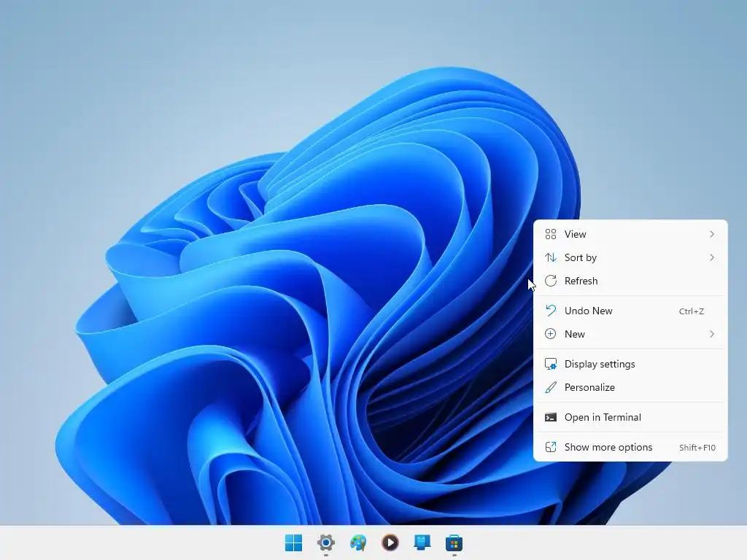Screen dimensions: 747x560
Task: Choose Personalize from the context menu
Action: pos(630,388)
